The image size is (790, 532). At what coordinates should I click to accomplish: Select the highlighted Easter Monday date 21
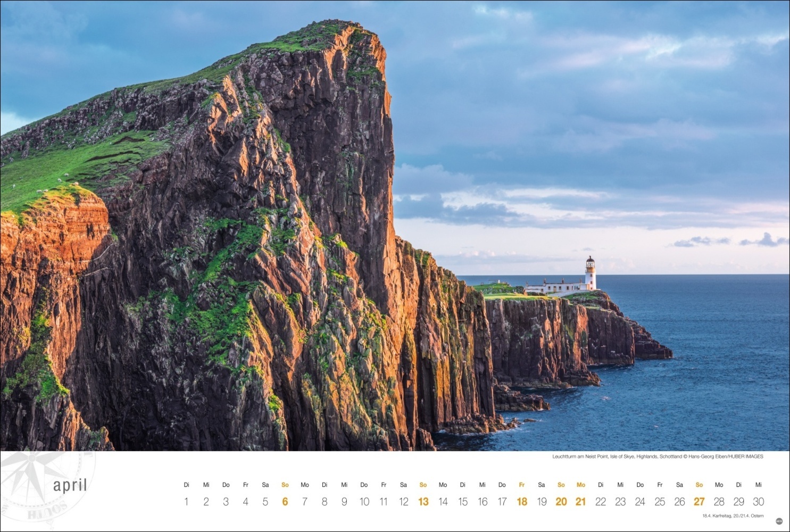(x=580, y=502)
